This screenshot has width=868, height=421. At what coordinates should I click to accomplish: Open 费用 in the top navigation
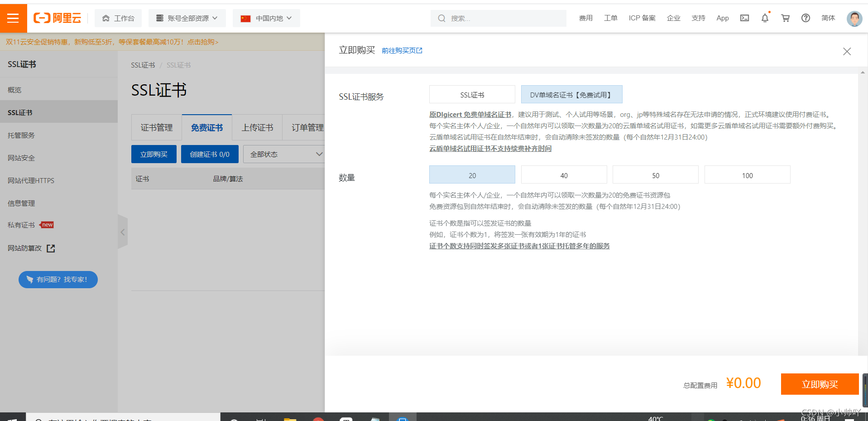coord(585,18)
